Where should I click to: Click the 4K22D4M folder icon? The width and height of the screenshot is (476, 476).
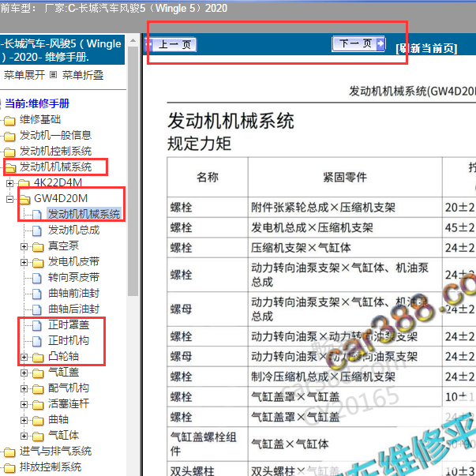24,183
